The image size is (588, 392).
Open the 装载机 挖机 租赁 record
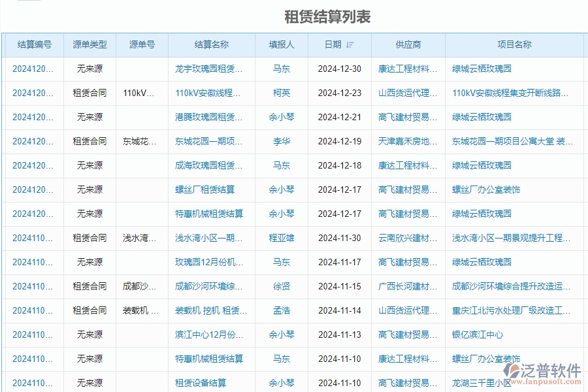coord(210,310)
